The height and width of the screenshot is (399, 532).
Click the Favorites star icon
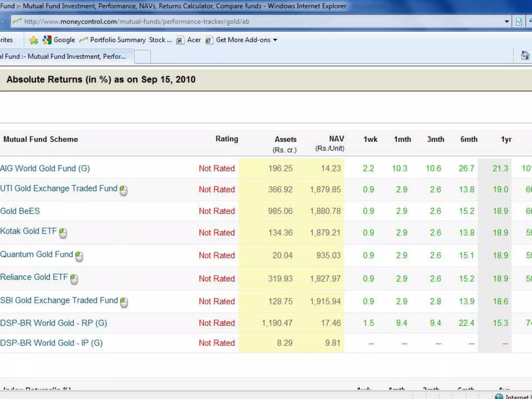pyautogui.click(x=34, y=40)
